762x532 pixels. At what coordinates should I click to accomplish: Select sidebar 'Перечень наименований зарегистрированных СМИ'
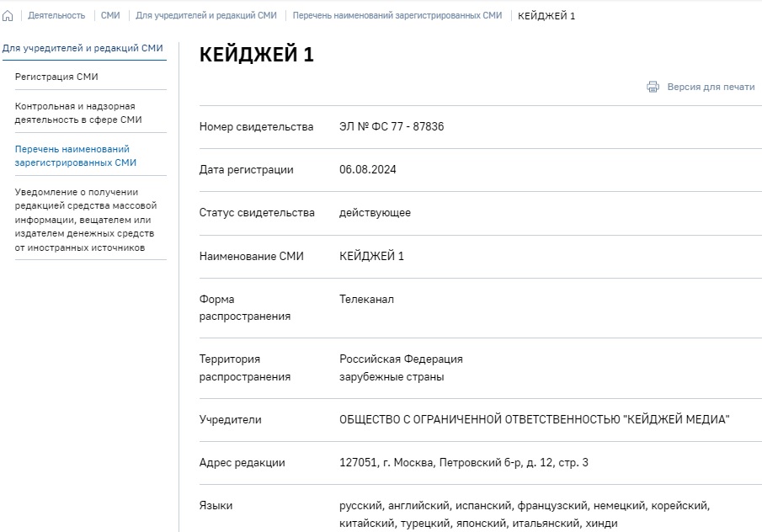[x=75, y=156]
